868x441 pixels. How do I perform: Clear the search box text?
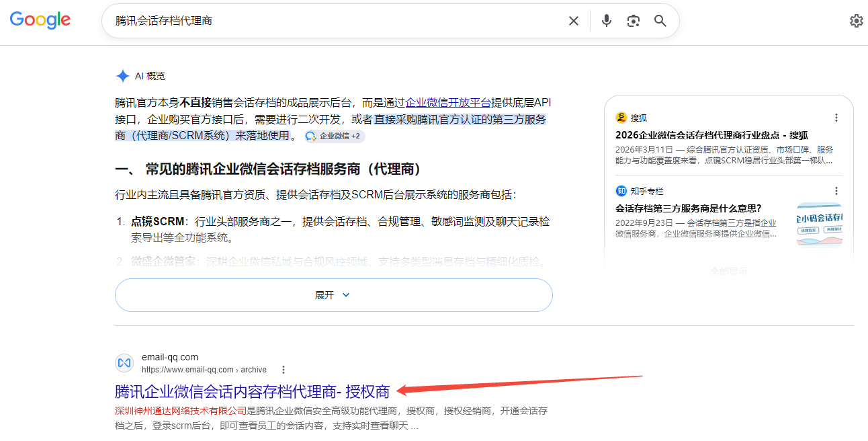(574, 21)
